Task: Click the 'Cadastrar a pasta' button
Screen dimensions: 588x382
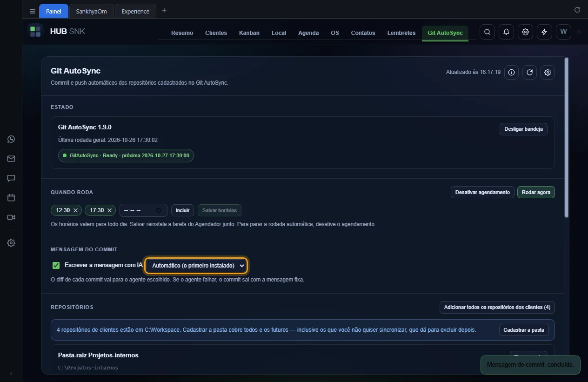Action: coord(524,330)
